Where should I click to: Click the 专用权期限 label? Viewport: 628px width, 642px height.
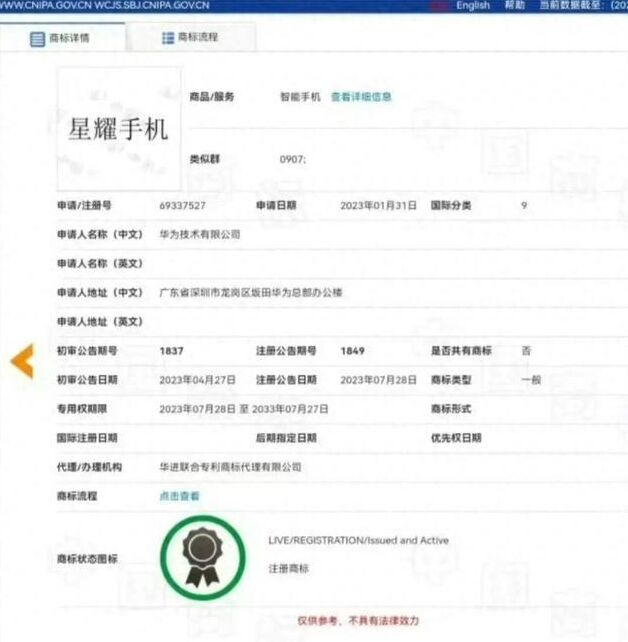click(x=82, y=409)
